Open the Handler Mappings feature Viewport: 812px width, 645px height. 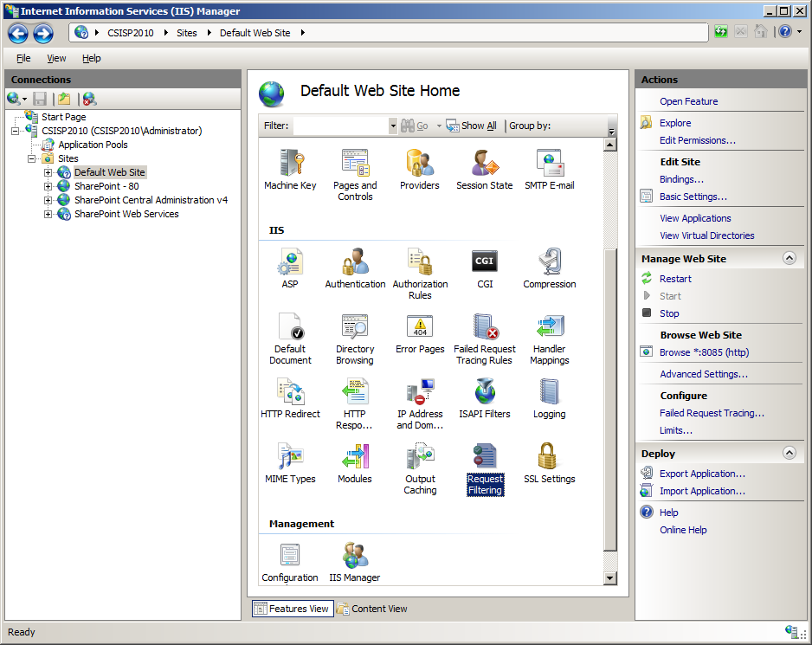pos(549,327)
